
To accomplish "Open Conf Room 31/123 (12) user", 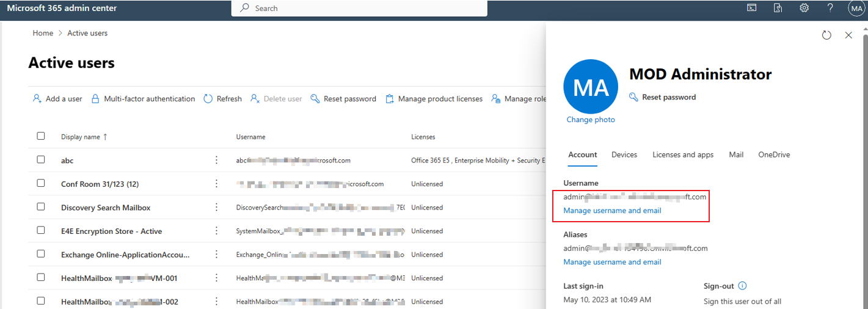I will (100, 184).
